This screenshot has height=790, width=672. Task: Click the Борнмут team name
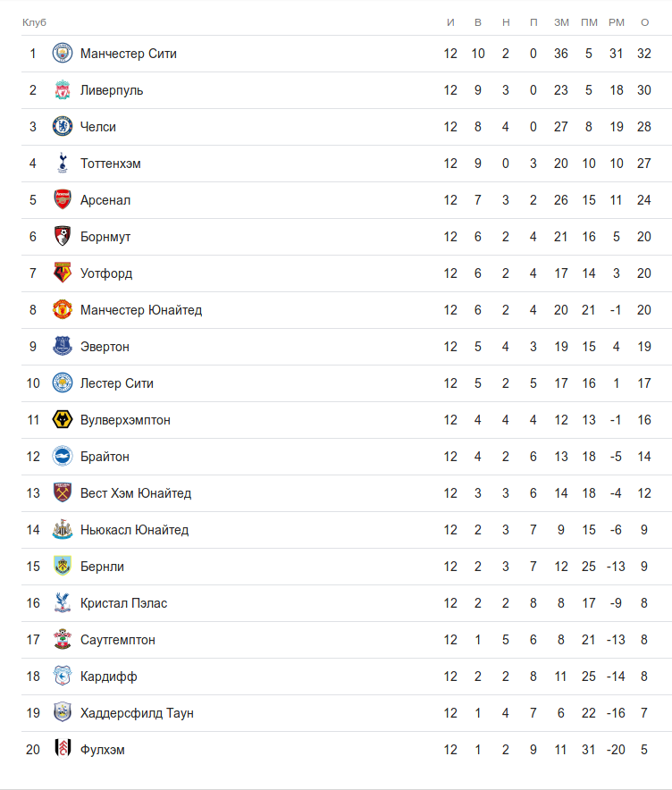tap(105, 237)
